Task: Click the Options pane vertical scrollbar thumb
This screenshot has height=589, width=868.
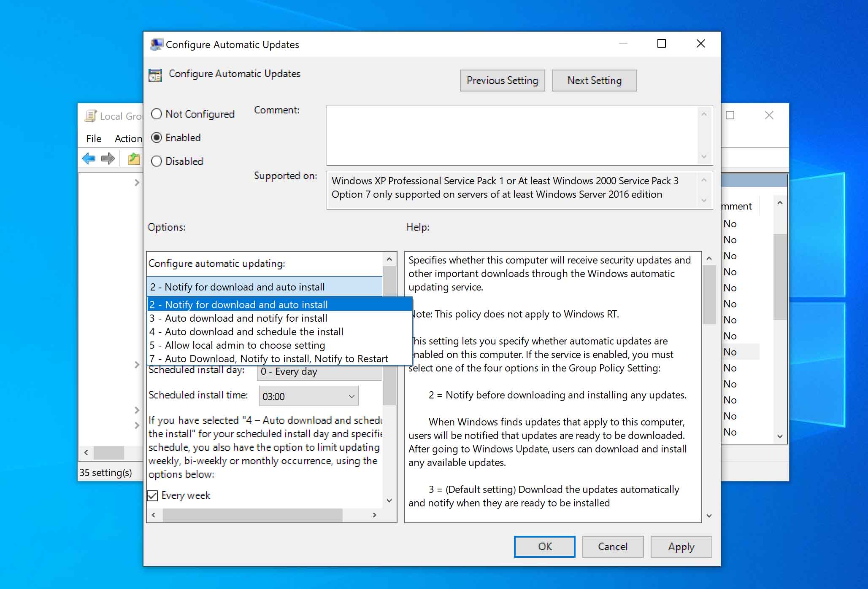Action: click(389, 336)
